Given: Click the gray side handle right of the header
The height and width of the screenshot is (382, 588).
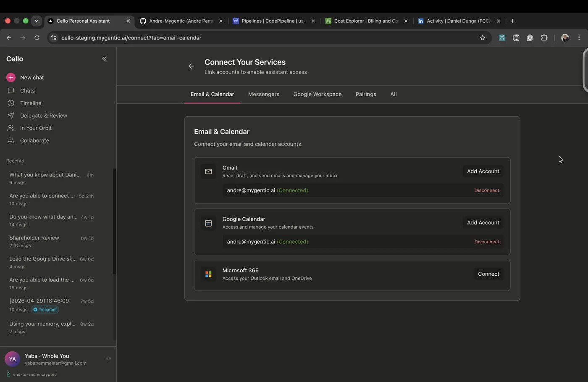Looking at the screenshot, I should pos(585,70).
